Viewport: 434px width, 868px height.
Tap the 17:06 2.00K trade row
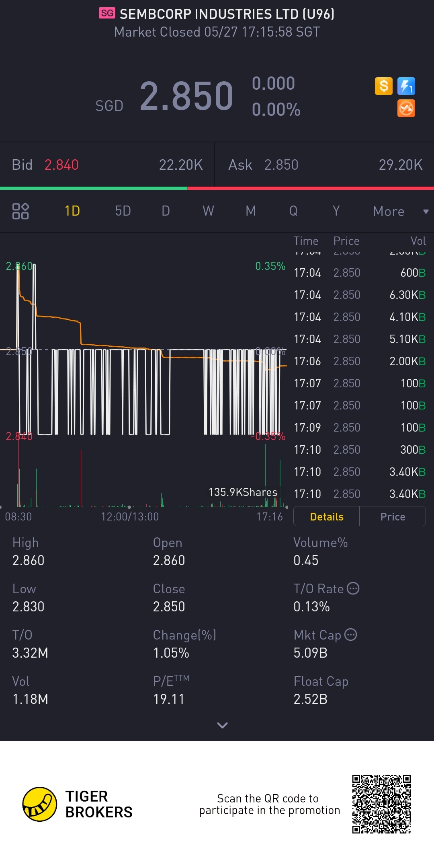(x=360, y=361)
